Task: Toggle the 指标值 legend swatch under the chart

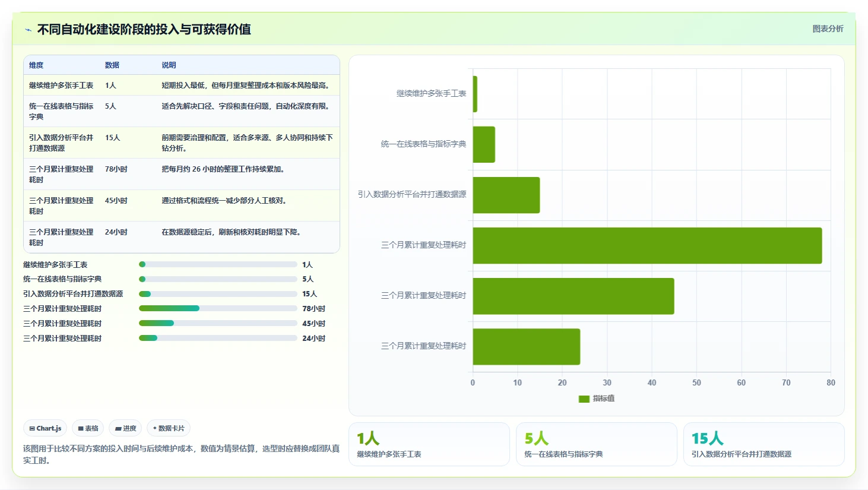Action: pos(584,399)
